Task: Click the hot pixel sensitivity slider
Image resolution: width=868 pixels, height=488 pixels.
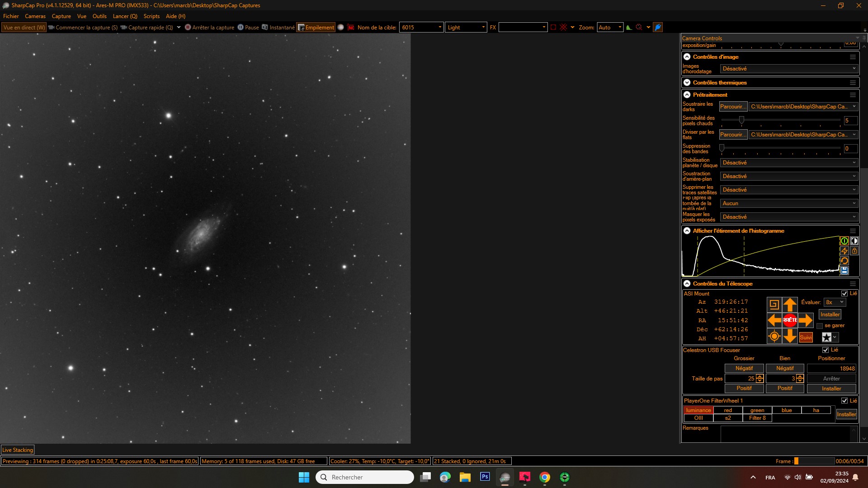Action: [x=741, y=120]
